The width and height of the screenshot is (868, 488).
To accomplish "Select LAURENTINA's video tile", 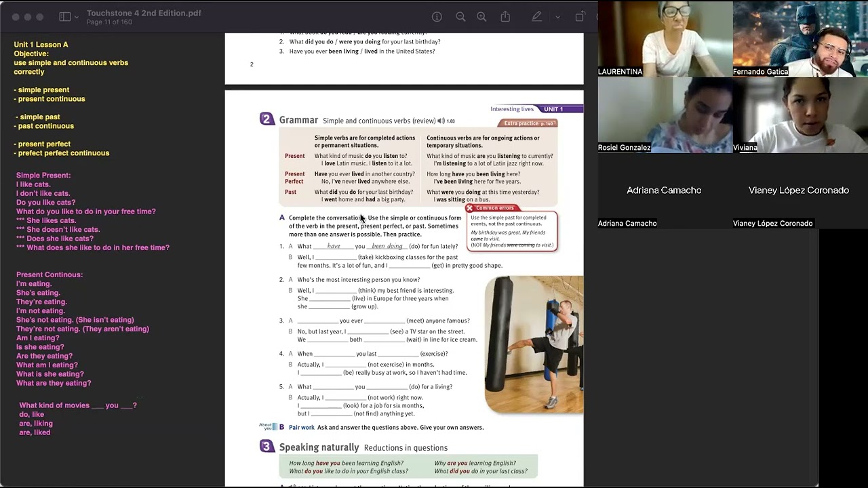I will (x=665, y=39).
